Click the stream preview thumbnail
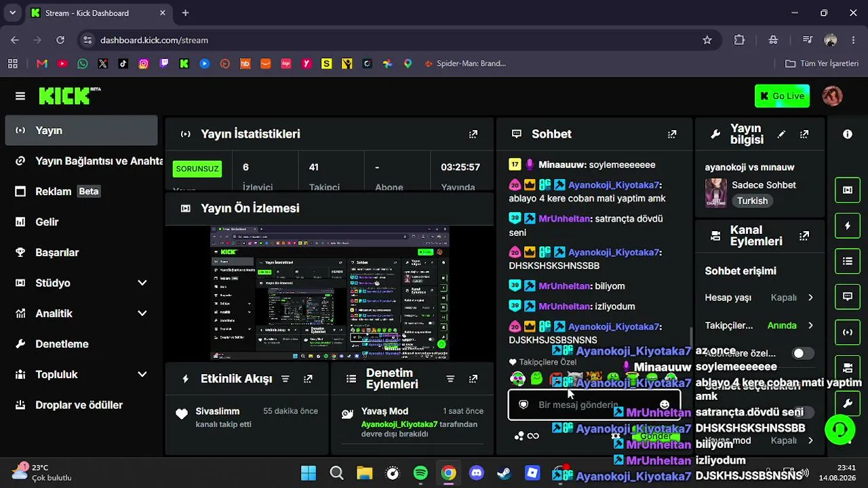This screenshot has height=488, width=868. point(330,293)
